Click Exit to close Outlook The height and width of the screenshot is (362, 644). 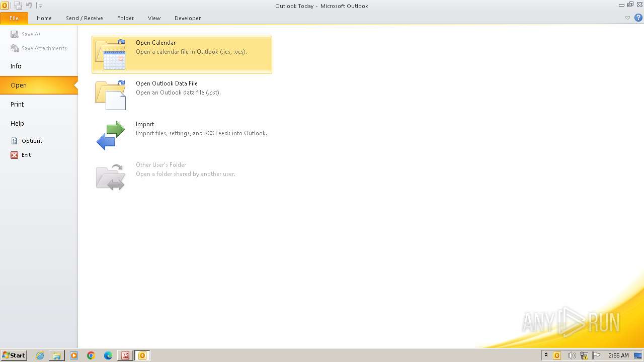tap(21, 155)
